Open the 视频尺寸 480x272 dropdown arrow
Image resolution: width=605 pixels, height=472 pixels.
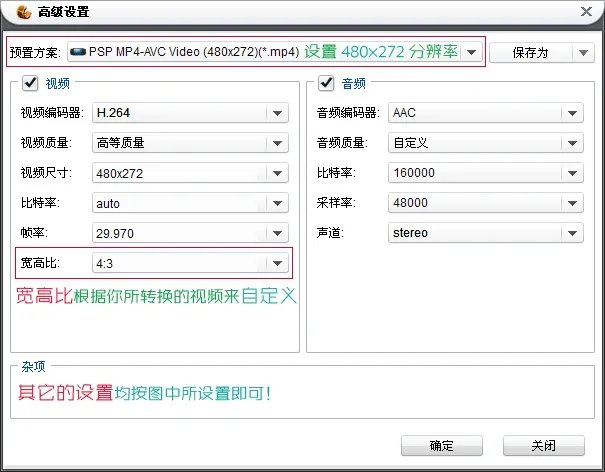(x=277, y=173)
